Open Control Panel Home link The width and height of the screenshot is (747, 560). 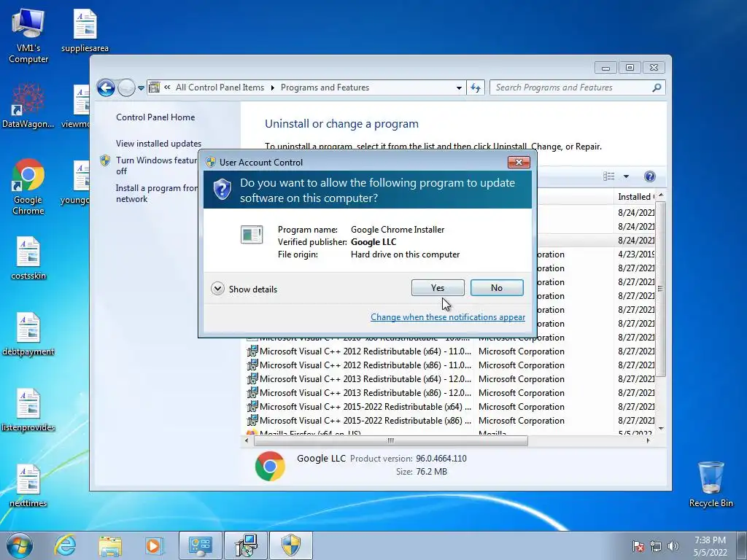155,117
